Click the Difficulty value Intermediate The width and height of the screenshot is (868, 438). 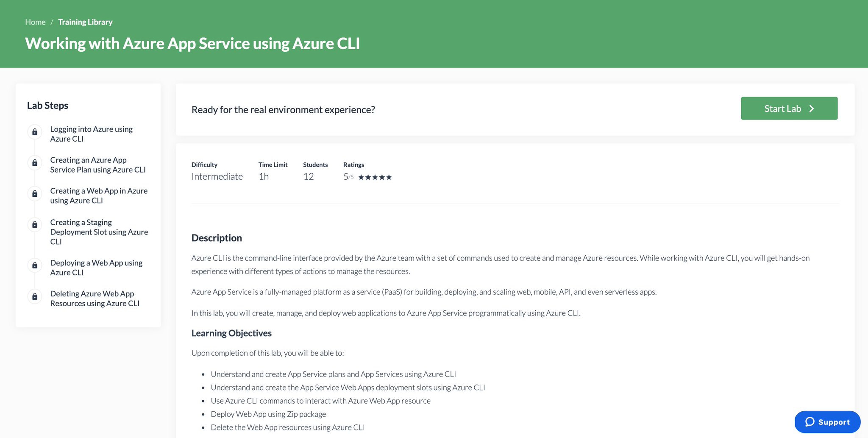pyautogui.click(x=217, y=176)
